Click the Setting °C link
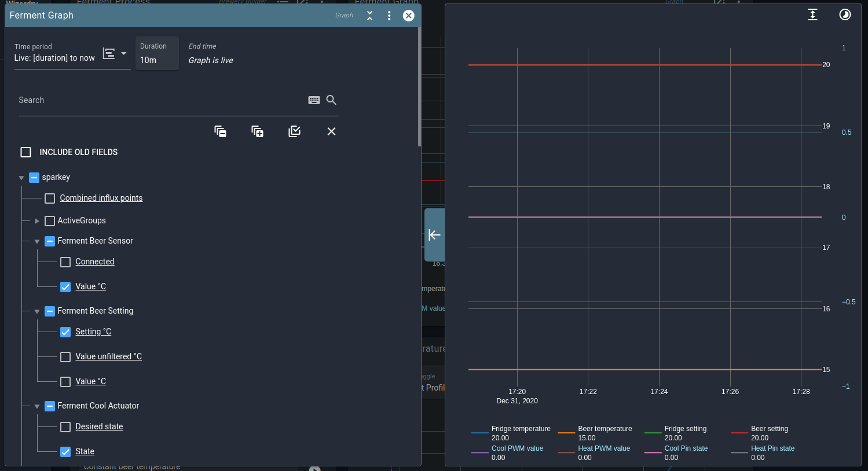Image resolution: width=868 pixels, height=471 pixels. coord(93,332)
